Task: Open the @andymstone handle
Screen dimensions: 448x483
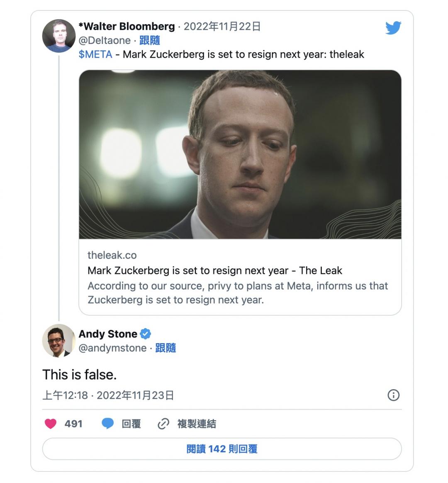Action: pyautogui.click(x=112, y=348)
